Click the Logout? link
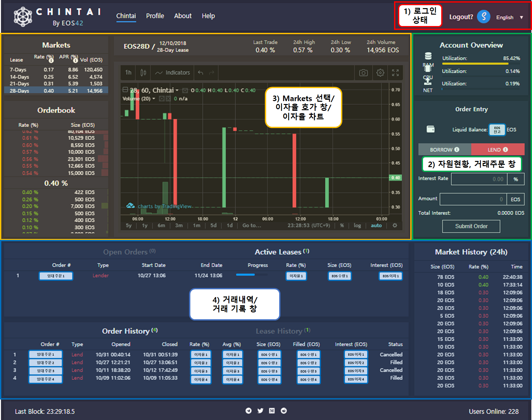532x420 pixels. [461, 17]
